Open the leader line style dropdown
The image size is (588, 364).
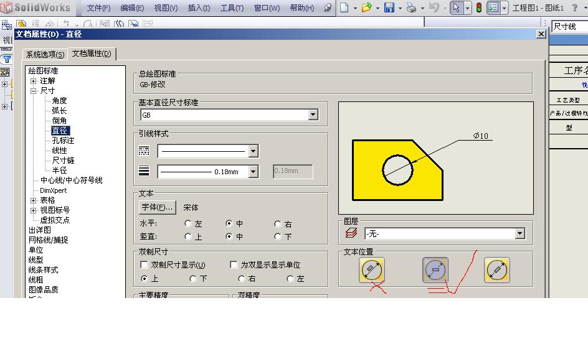coord(253,151)
